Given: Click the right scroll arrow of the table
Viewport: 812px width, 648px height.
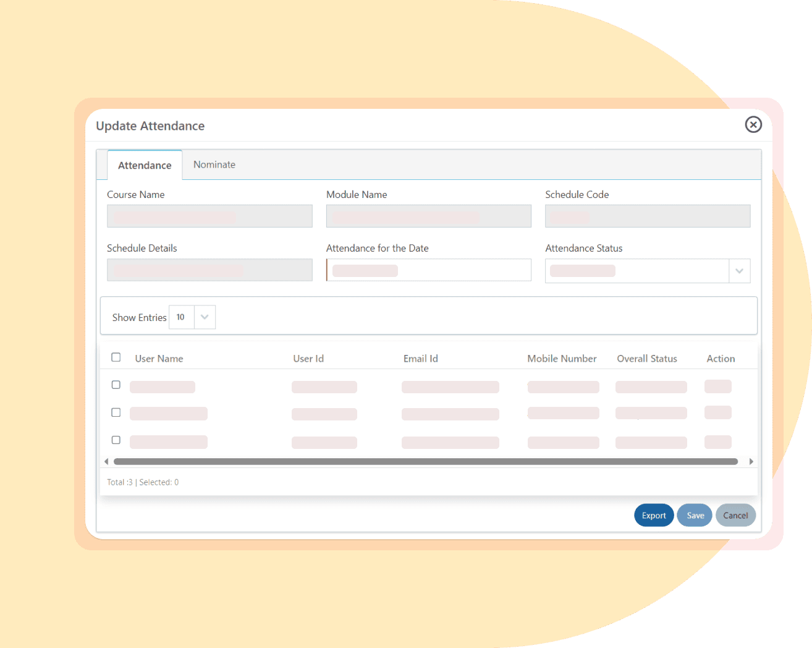Looking at the screenshot, I should tap(751, 461).
